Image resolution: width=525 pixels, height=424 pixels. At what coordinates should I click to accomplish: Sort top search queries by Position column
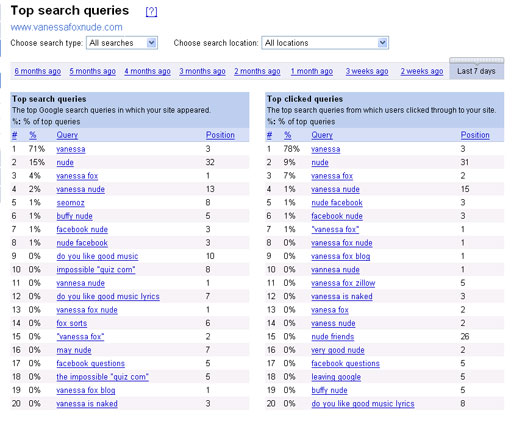point(220,135)
